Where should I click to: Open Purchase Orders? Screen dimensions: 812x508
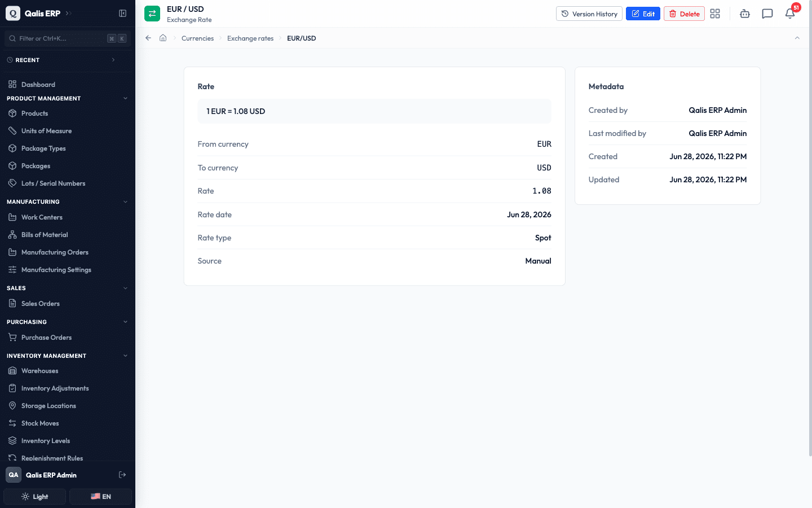[x=68, y=338]
